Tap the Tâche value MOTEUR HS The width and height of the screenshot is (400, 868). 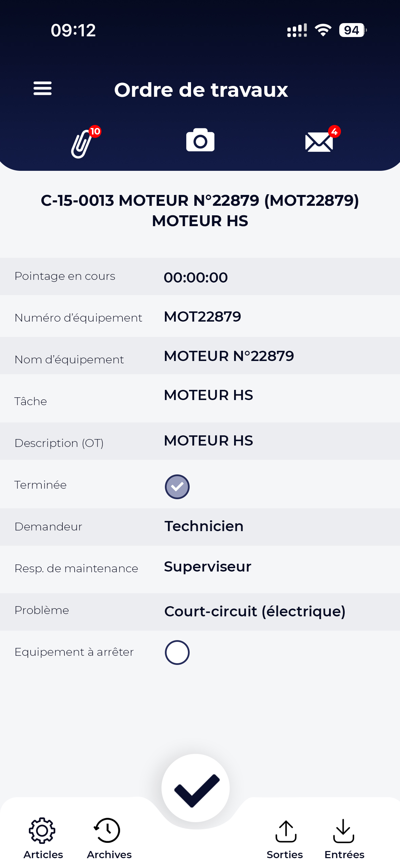click(x=208, y=395)
